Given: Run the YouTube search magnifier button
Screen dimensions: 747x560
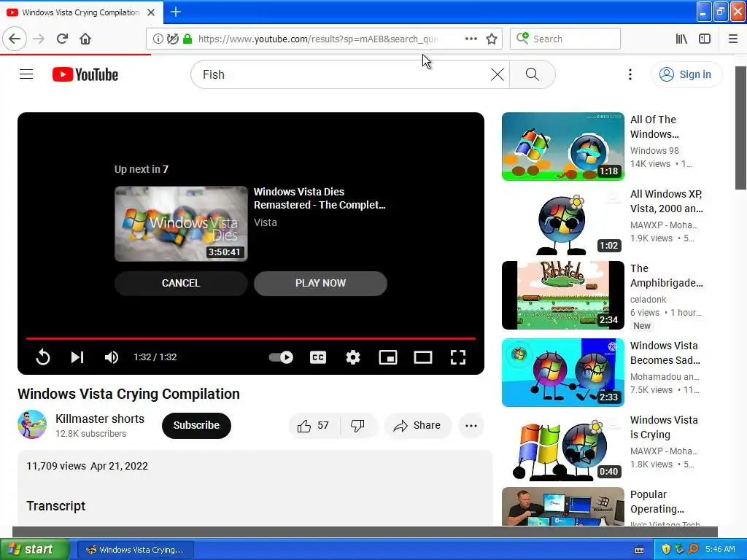Looking at the screenshot, I should (532, 74).
